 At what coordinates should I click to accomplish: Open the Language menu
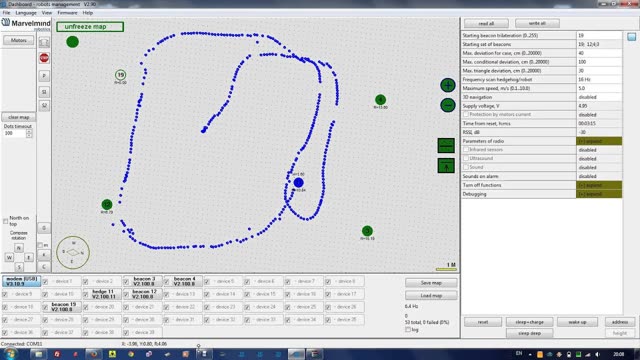click(26, 13)
